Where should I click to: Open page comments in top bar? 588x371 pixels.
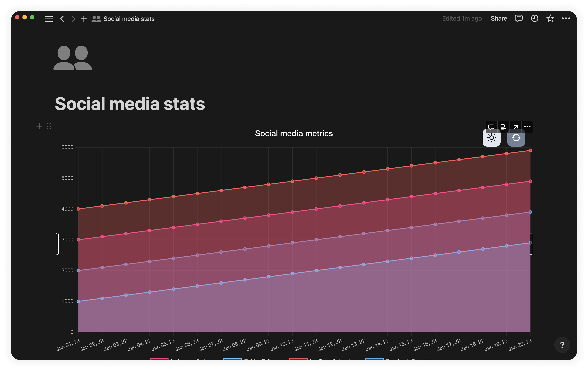[518, 19]
